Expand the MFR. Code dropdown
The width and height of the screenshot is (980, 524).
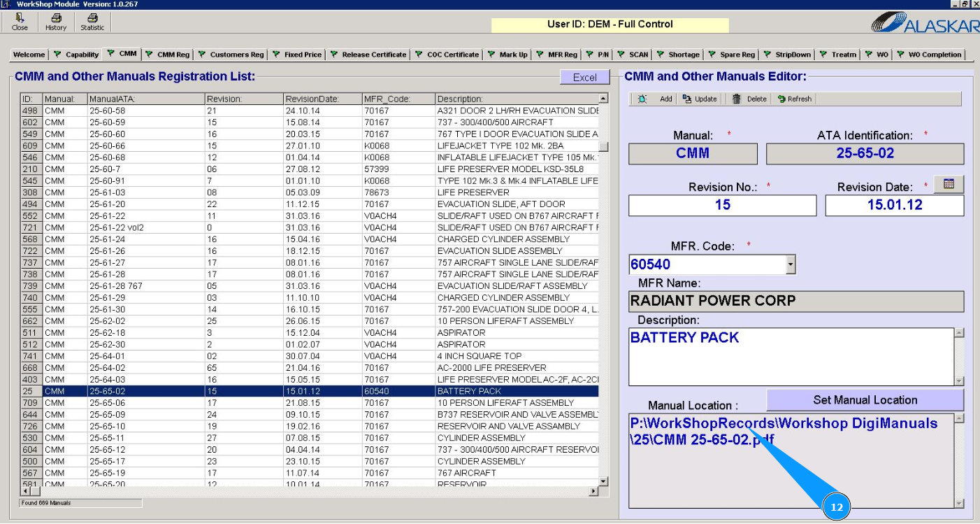(x=791, y=264)
